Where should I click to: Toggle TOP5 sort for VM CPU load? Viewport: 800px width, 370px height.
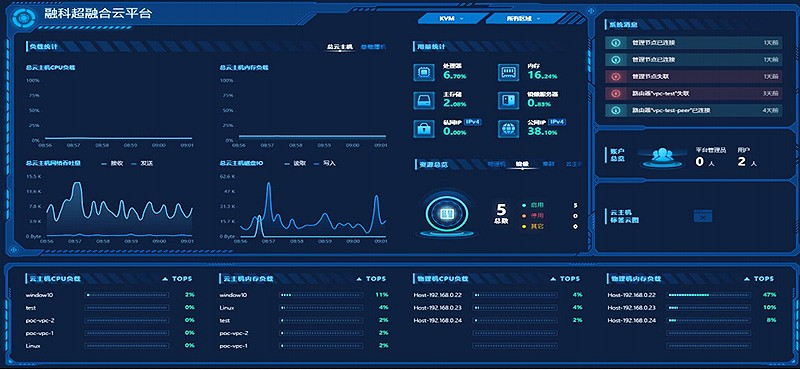click(x=177, y=279)
